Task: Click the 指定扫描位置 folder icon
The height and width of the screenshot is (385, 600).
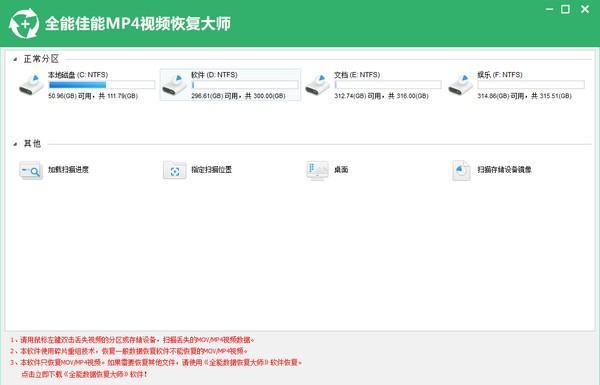Action: pos(174,170)
